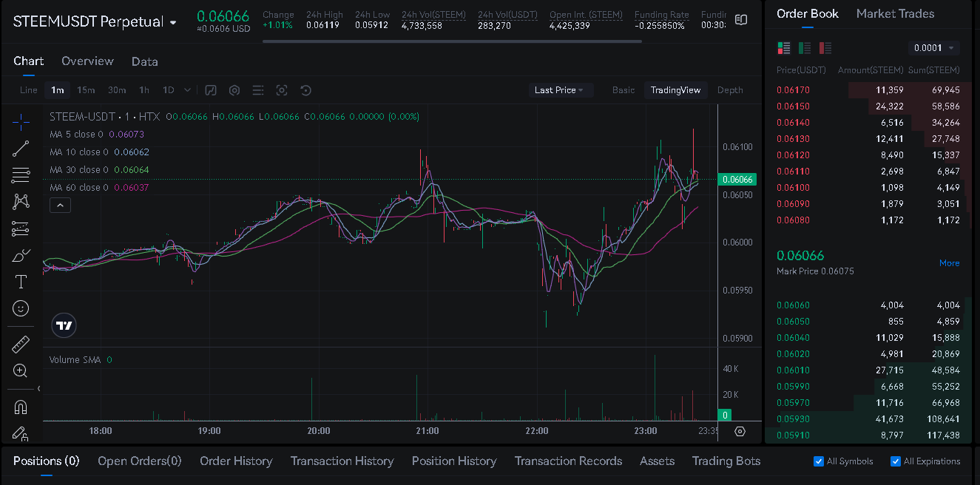The height and width of the screenshot is (485, 980).
Task: Switch chart to Depth view
Action: tap(729, 90)
